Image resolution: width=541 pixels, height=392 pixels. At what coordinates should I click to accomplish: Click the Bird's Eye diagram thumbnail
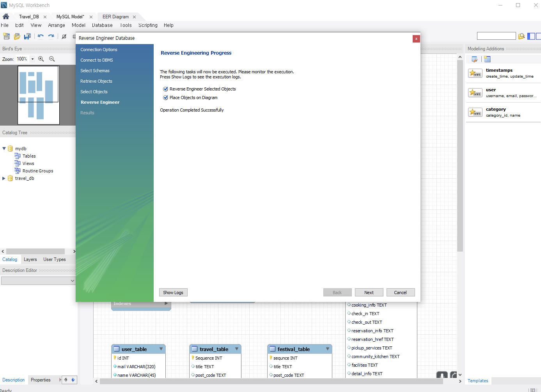[38, 95]
